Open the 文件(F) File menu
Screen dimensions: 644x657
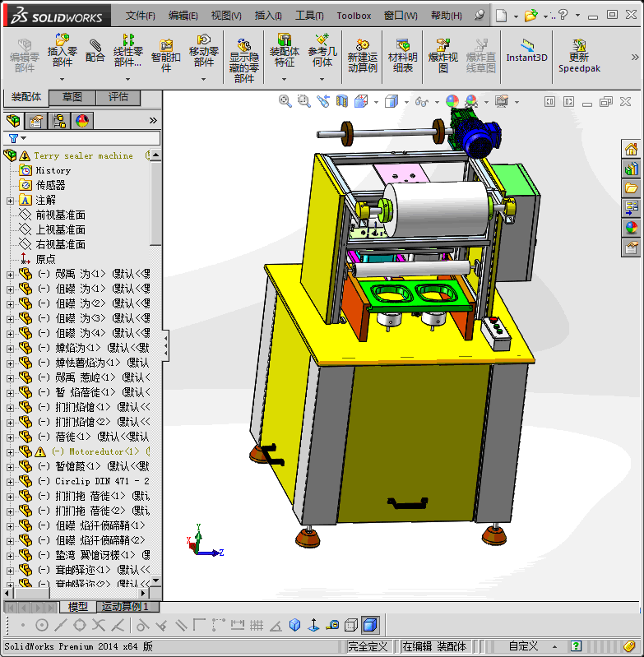pos(141,16)
